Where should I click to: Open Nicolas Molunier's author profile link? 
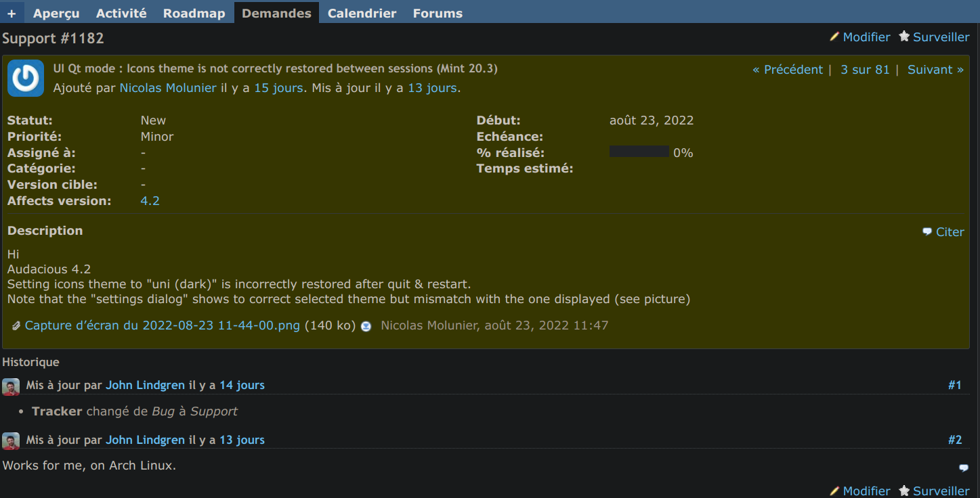pyautogui.click(x=168, y=88)
